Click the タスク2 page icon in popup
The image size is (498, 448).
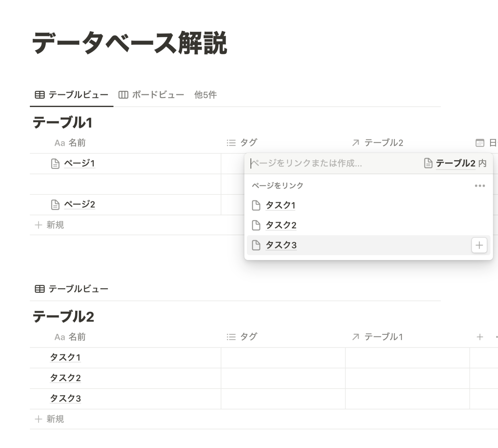coord(256,225)
